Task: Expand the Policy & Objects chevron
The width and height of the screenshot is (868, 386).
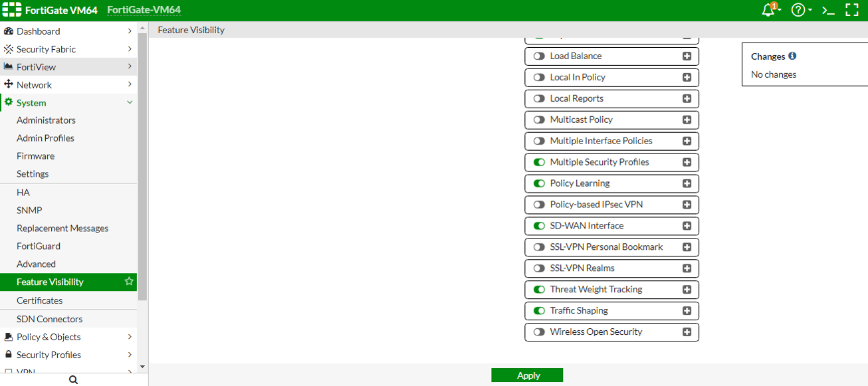Action: pos(130,337)
